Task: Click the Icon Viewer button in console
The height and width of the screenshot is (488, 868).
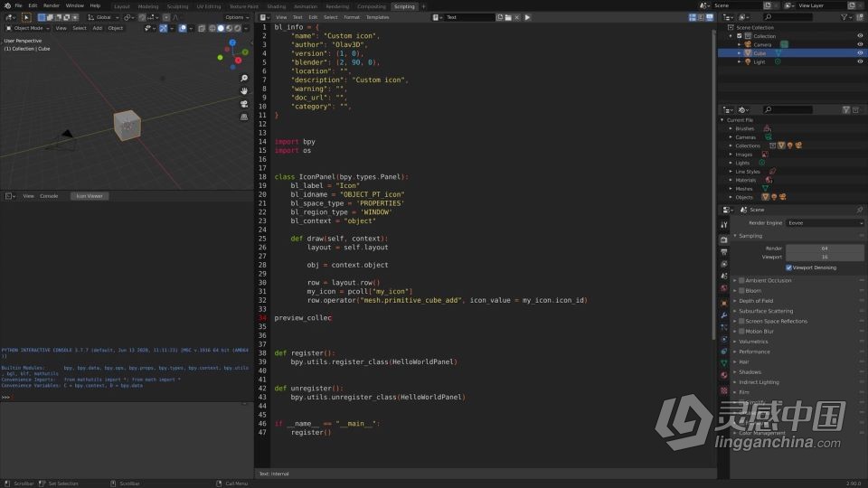Action: pyautogui.click(x=90, y=196)
